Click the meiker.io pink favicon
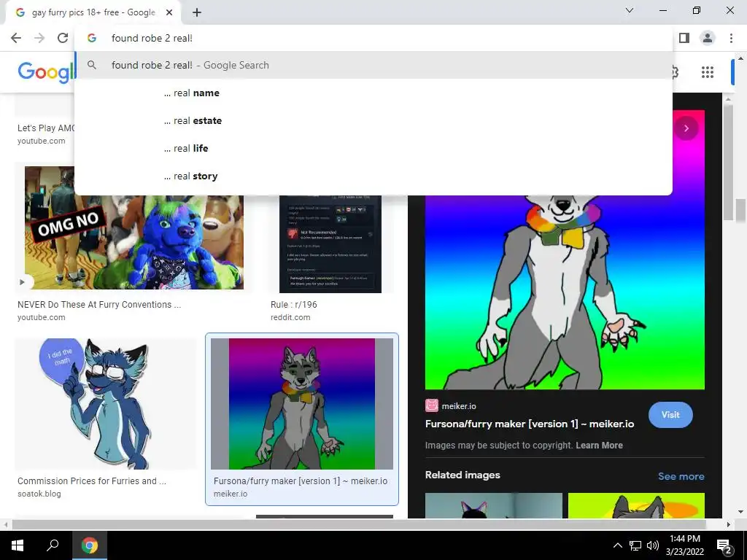Screen dimensions: 747x560 tap(432, 405)
